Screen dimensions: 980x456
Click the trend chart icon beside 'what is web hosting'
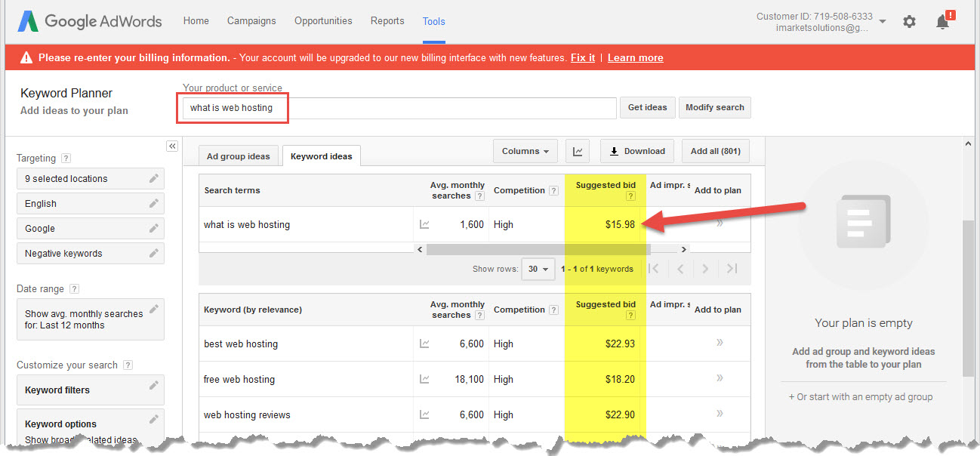point(424,224)
